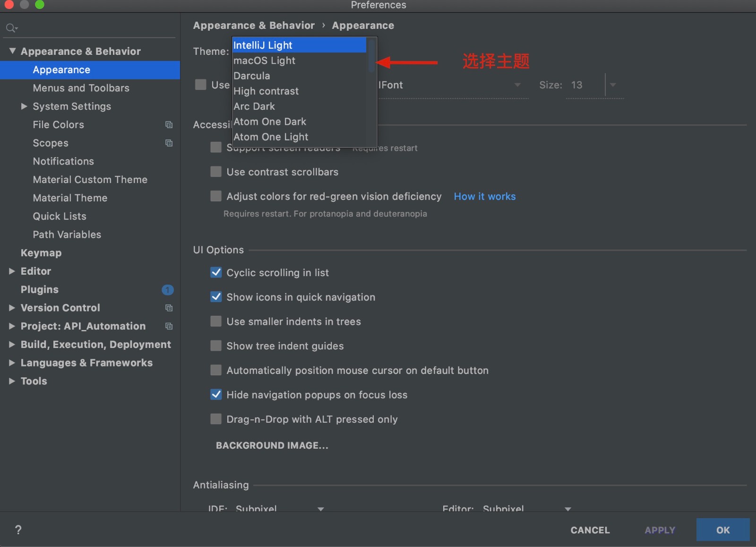Viewport: 756px width, 547px height.
Task: Open Material Custom Theme settings
Action: 90,180
